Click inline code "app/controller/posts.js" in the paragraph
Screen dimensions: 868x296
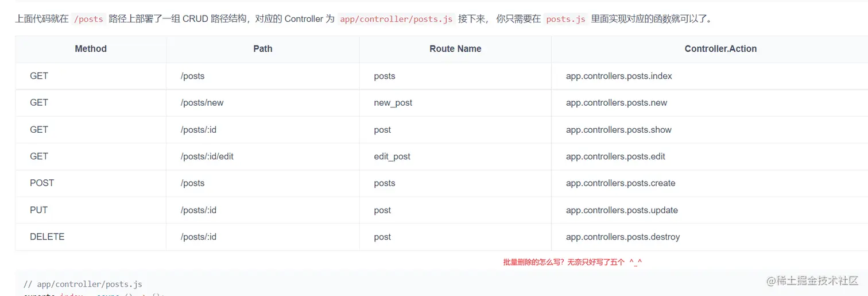coord(396,19)
